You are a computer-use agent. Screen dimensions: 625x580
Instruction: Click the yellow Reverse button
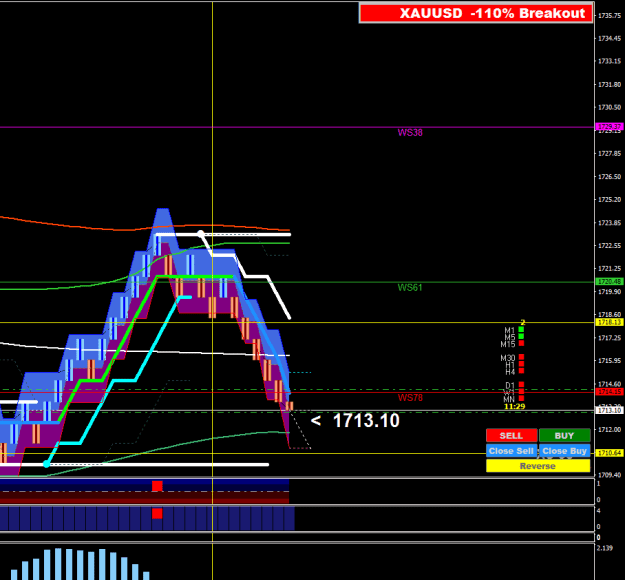(538, 466)
